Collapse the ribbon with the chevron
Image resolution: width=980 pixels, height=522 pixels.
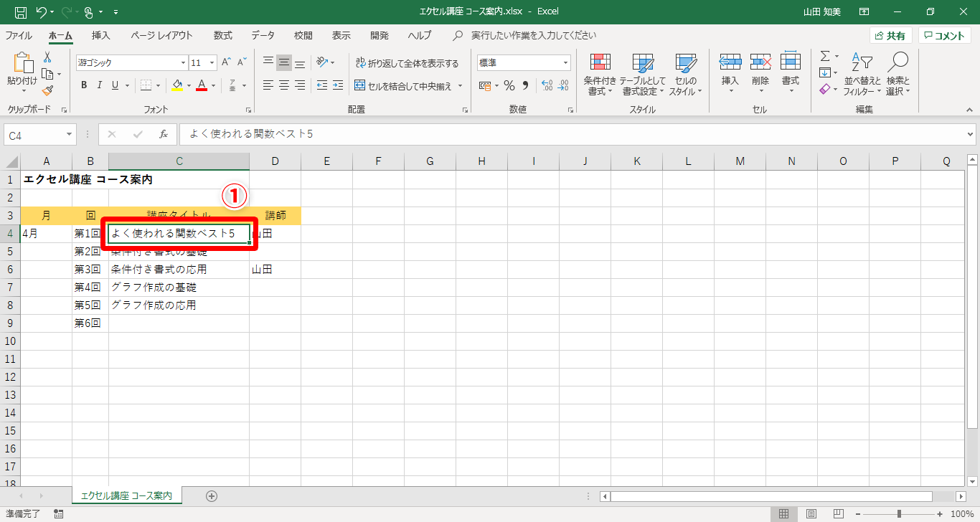970,110
